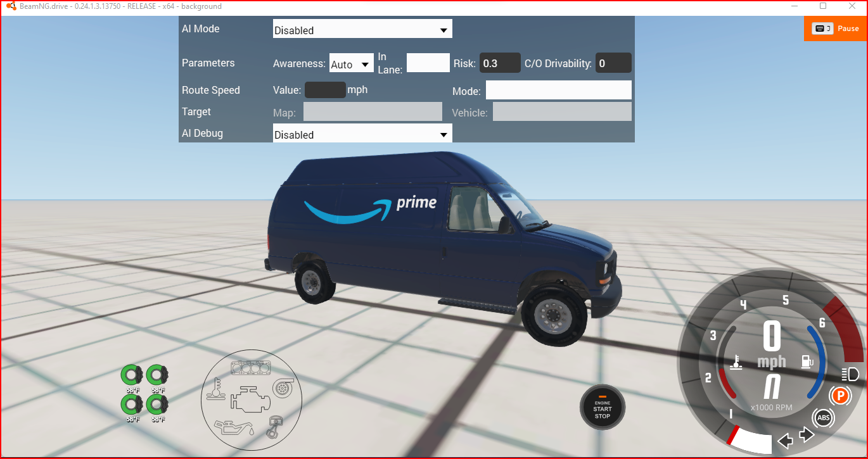Click the parking brake P indicator

coord(840,396)
